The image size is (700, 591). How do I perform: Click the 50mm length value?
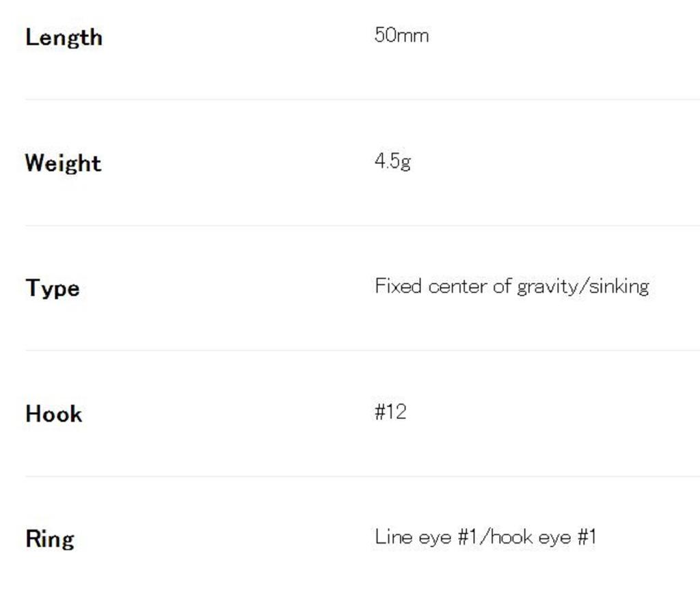coord(401,35)
